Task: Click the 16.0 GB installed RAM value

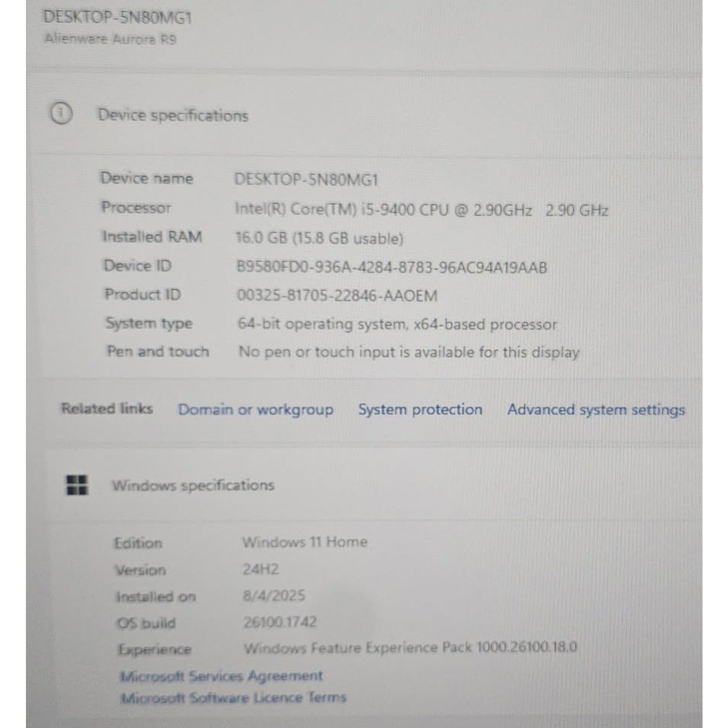Action: (x=319, y=238)
